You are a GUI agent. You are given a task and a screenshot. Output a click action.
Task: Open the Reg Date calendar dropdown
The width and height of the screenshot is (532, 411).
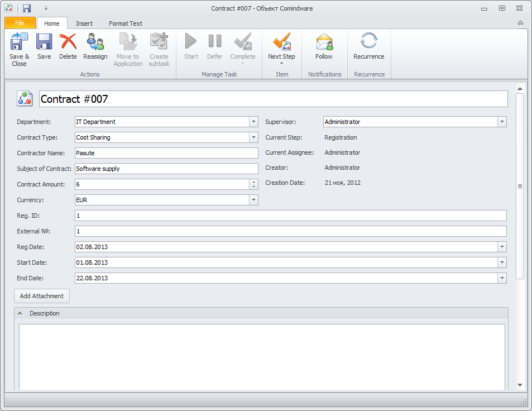[502, 247]
